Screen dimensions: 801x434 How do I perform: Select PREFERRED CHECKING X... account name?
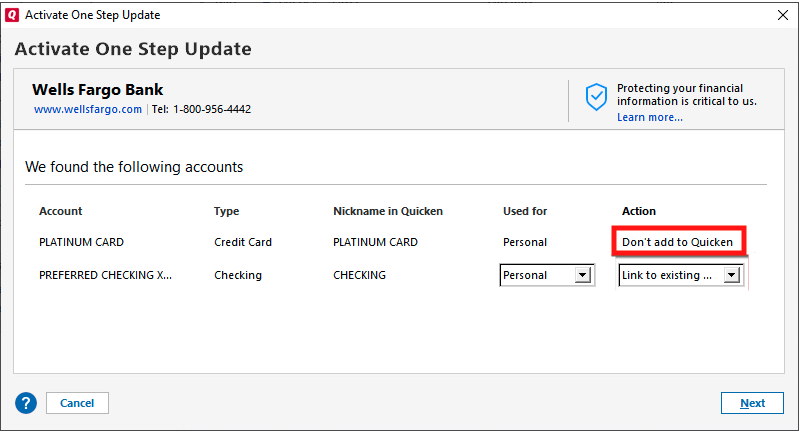(105, 275)
